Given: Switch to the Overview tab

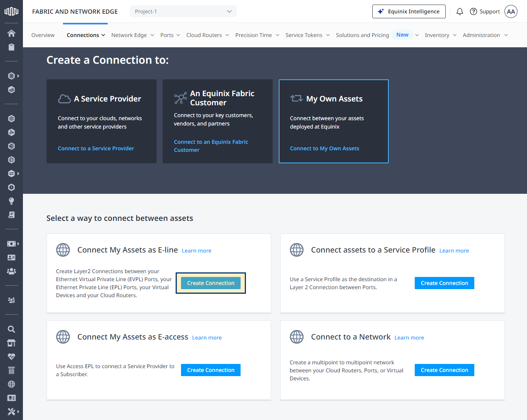Looking at the screenshot, I should [x=43, y=35].
